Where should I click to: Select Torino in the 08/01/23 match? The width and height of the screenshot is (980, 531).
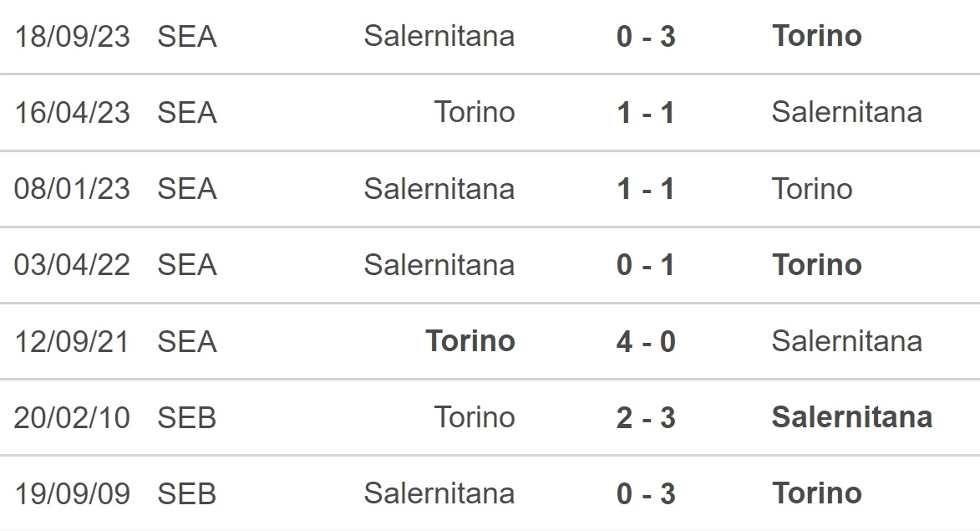(812, 189)
